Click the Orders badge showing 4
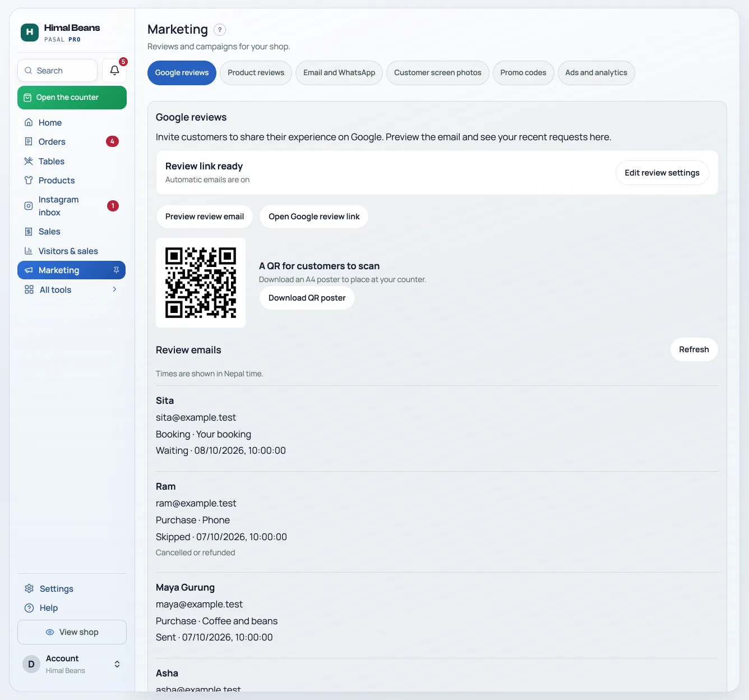Viewport: 749px width, 700px height. (112, 141)
